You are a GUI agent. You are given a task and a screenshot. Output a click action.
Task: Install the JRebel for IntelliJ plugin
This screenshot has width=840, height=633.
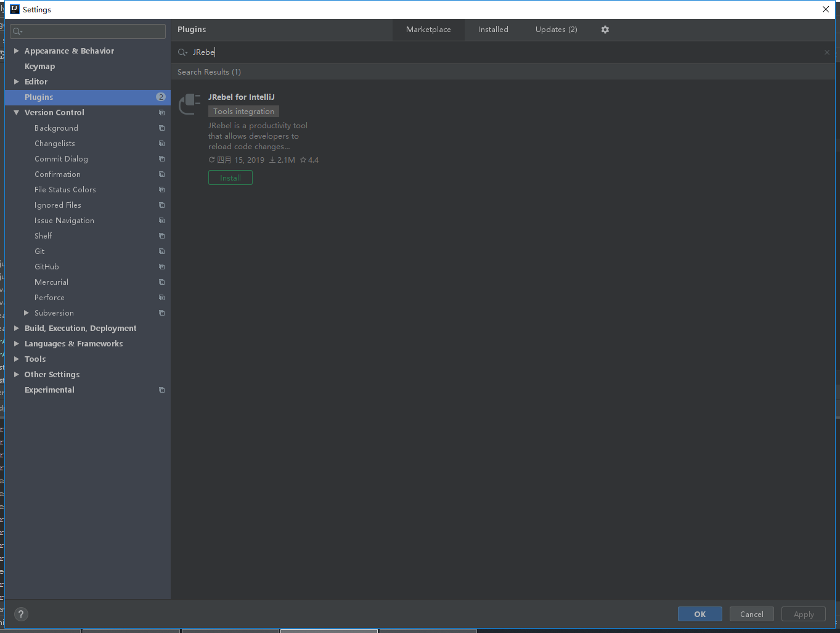pos(230,178)
